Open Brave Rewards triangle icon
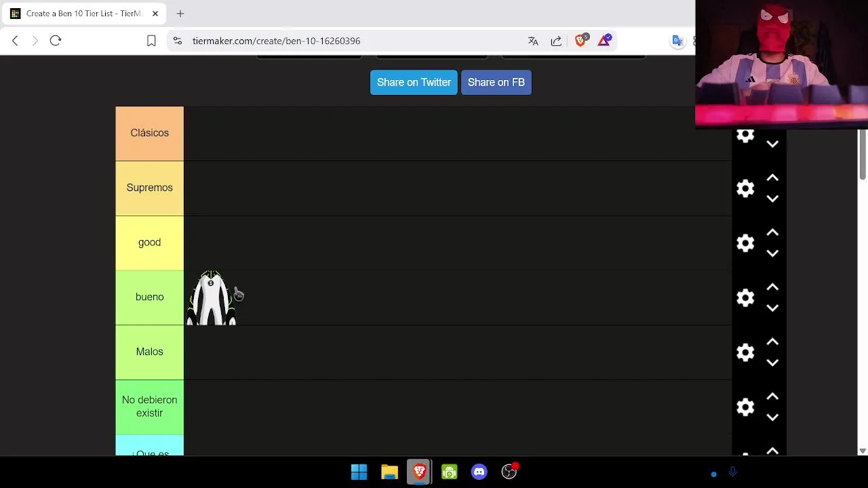 point(604,41)
